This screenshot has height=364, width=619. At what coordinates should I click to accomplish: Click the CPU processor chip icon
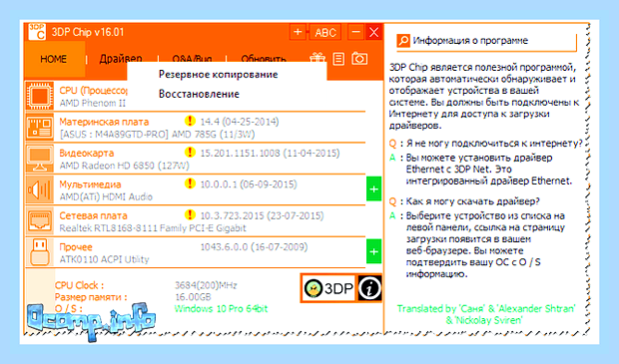[x=40, y=96]
